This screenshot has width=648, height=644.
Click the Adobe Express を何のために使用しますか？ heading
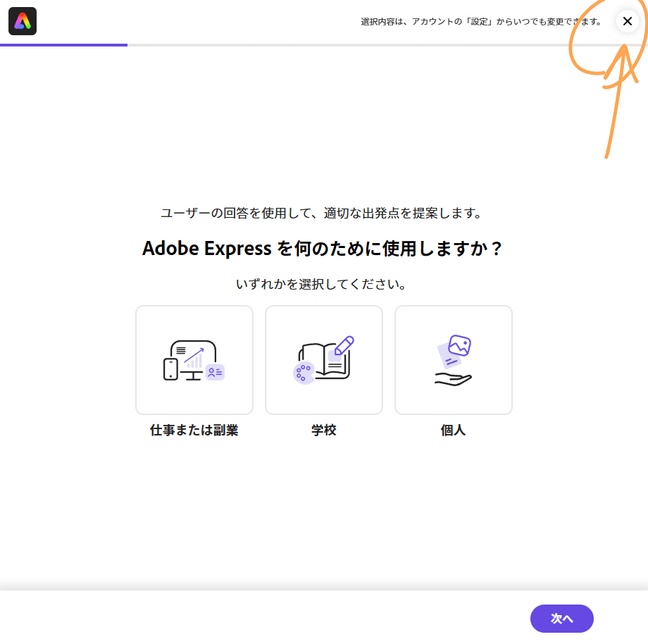tap(323, 249)
